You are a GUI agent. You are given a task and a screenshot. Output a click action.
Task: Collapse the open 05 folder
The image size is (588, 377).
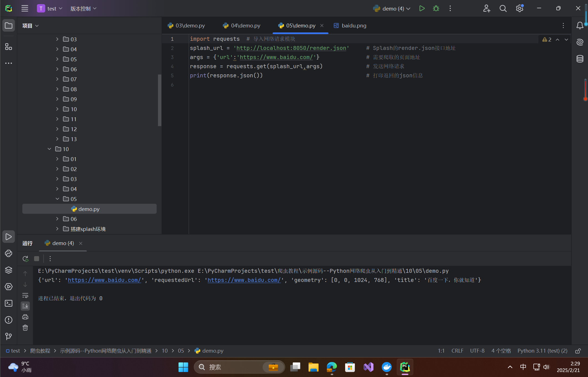point(57,199)
